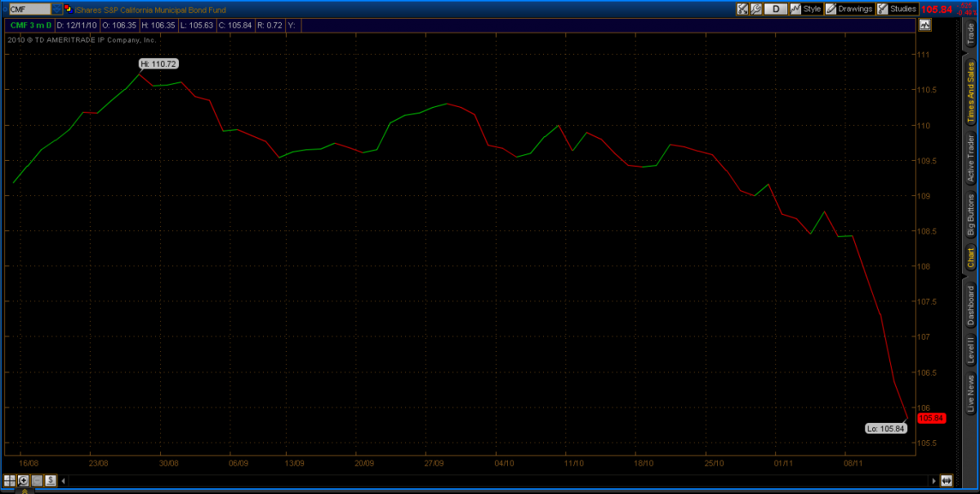Open the Style menu
Viewport: 980px width, 494px height.
[x=805, y=9]
